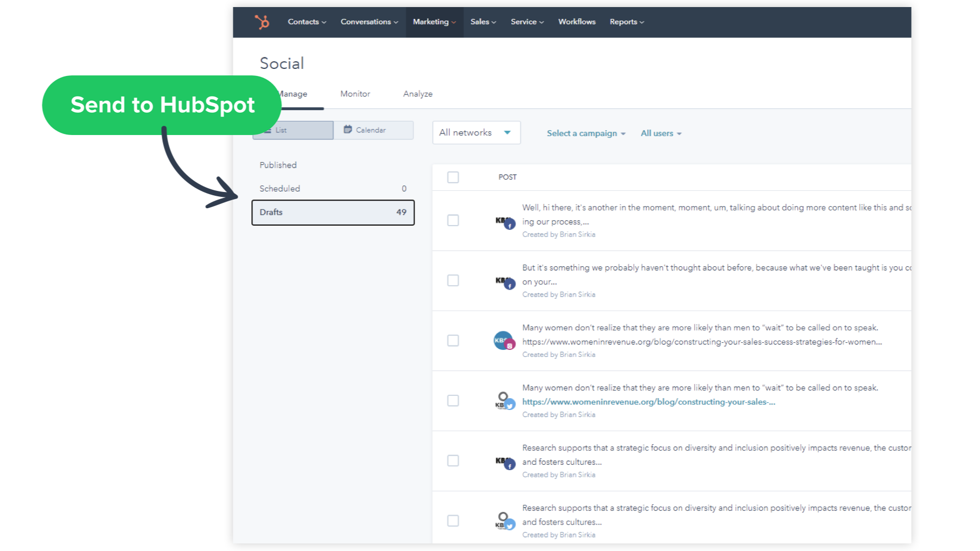Click the Instagram badge on the women in revenue post
The image size is (980, 551).
tap(509, 344)
